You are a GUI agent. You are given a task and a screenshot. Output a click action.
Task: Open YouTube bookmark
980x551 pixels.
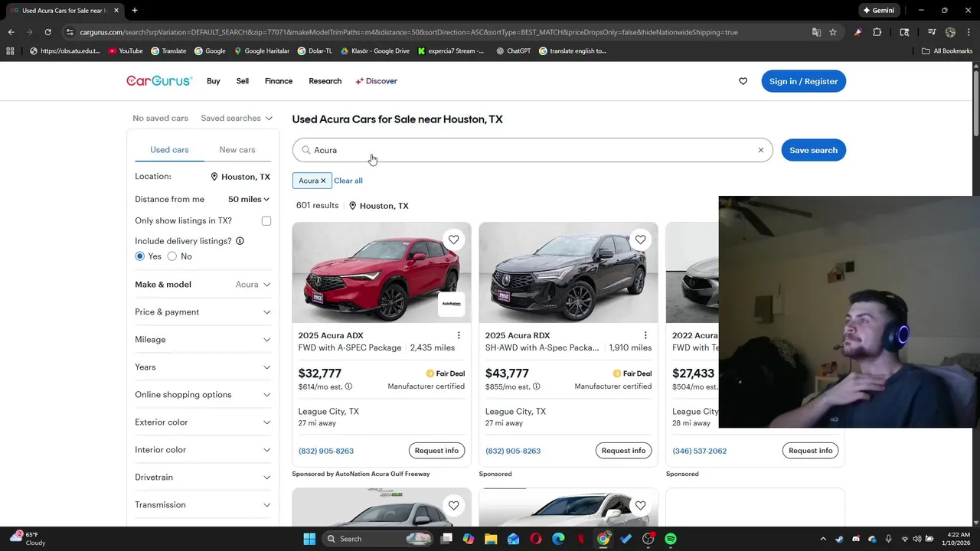click(126, 51)
